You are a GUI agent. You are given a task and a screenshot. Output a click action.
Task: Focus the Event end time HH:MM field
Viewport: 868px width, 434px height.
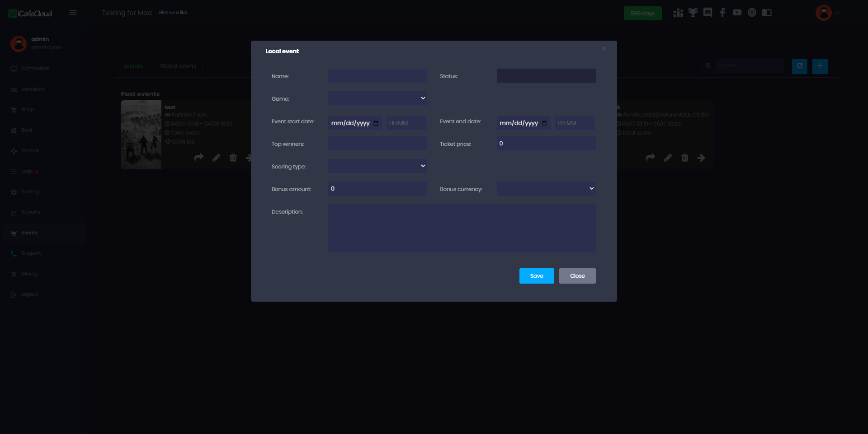[575, 123]
